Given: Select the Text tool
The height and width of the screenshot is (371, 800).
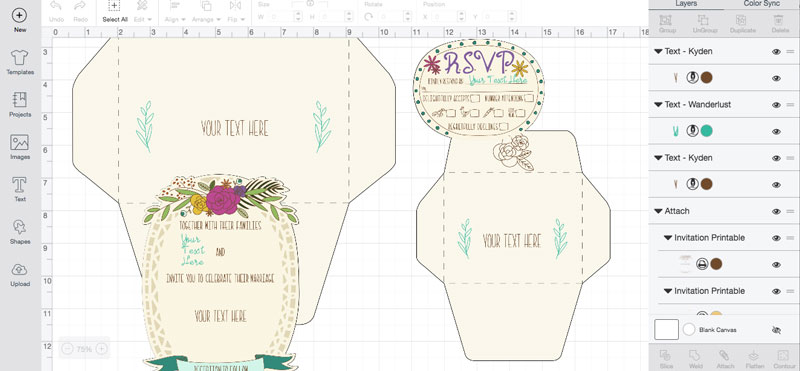Looking at the screenshot, I should (20, 189).
